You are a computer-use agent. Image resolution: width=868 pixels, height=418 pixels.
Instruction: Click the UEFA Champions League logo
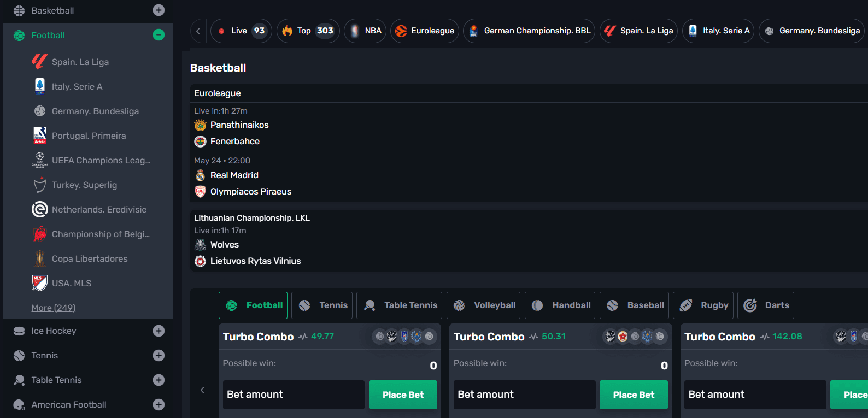(40, 160)
